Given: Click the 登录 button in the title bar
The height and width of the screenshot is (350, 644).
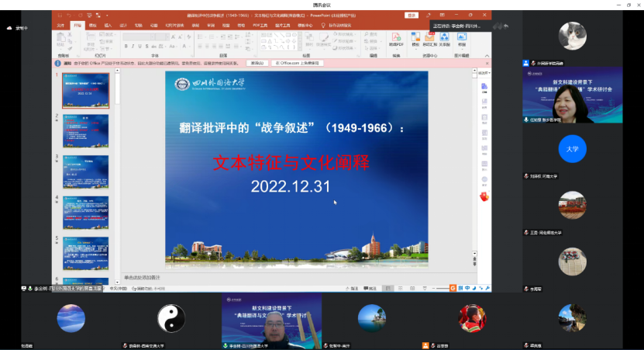Looking at the screenshot, I should point(412,15).
